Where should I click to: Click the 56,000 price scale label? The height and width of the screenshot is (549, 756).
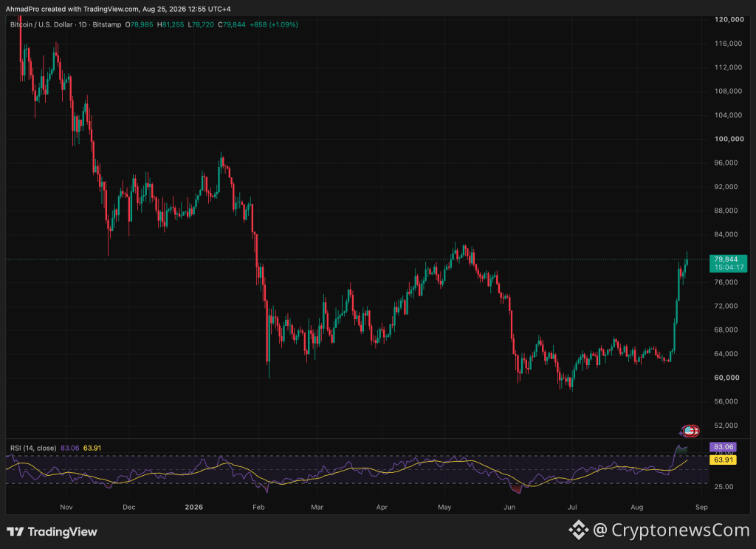click(x=726, y=401)
